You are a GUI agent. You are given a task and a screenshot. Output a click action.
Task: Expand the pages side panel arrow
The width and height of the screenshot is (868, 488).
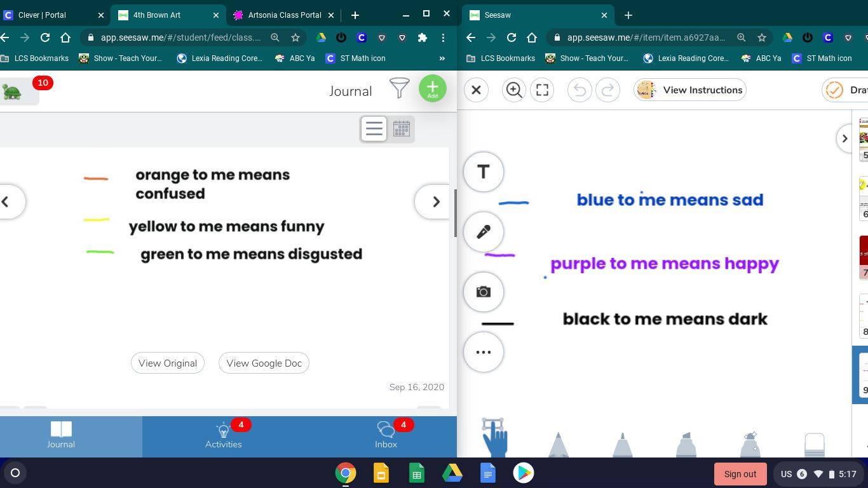(x=844, y=139)
